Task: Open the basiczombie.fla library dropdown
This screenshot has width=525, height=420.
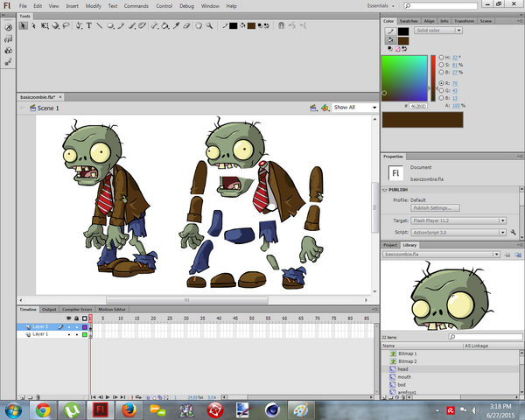Action: [x=441, y=255]
